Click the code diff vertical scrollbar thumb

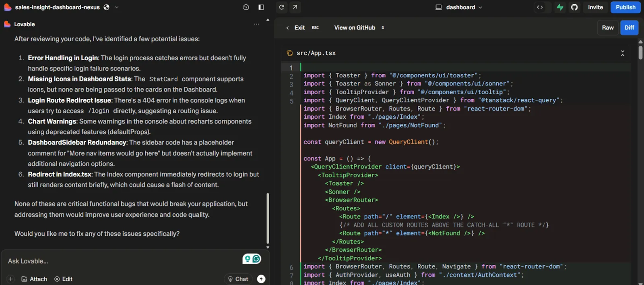640,52
